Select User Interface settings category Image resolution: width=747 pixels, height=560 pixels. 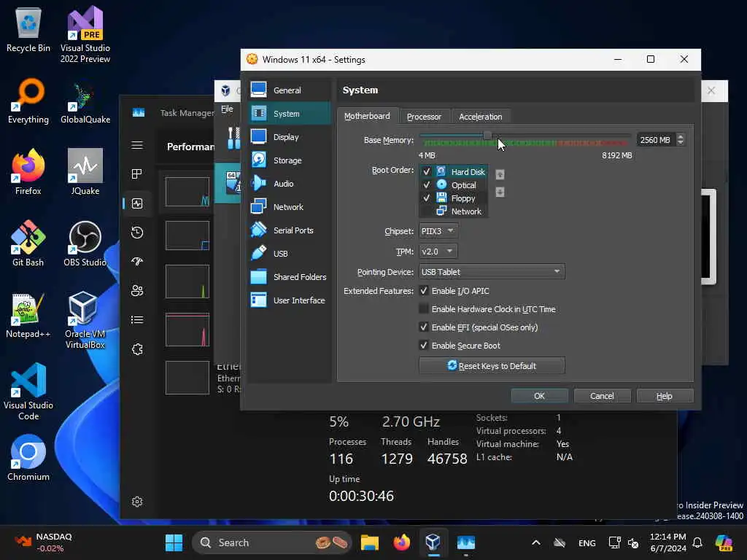pos(289,300)
